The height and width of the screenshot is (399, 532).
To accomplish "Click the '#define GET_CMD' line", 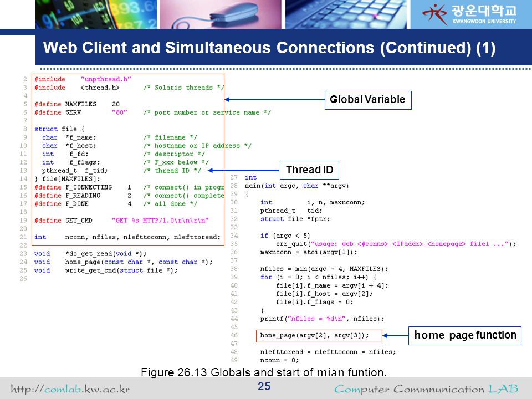I will click(121, 221).
